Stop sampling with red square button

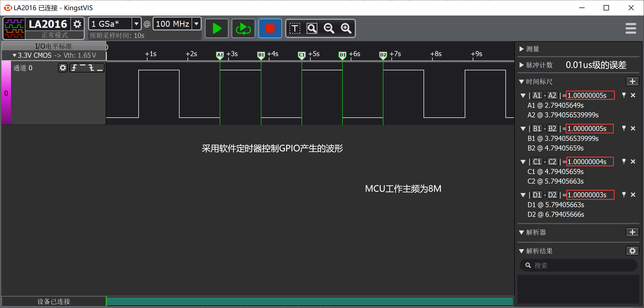tap(270, 28)
